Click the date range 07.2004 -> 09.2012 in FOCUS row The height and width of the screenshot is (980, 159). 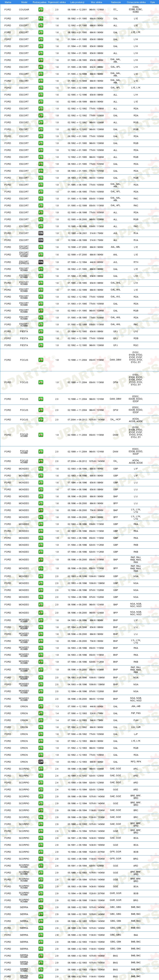pyautogui.click(x=77, y=420)
